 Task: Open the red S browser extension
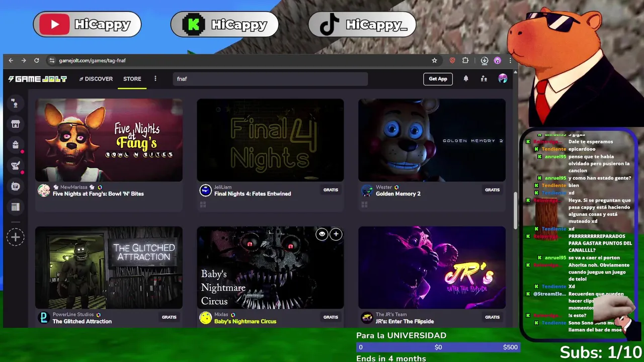(452, 60)
